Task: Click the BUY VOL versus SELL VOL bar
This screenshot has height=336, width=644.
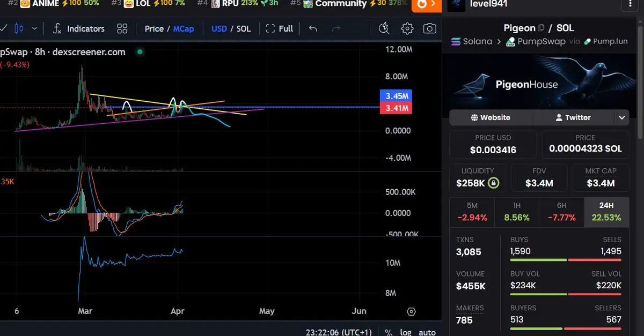Action: click(566, 294)
